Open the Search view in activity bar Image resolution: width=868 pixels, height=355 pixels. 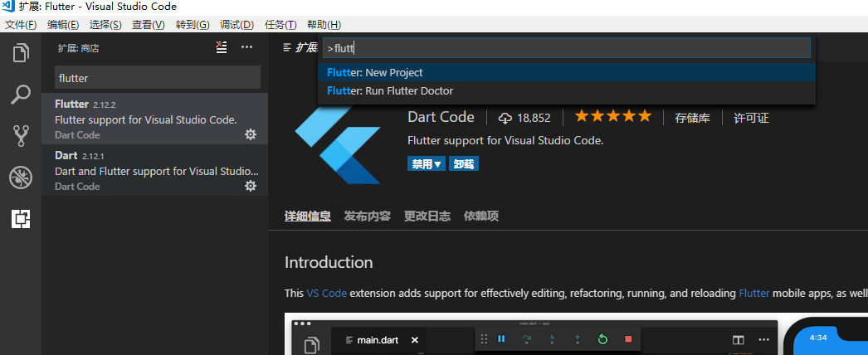tap(21, 95)
